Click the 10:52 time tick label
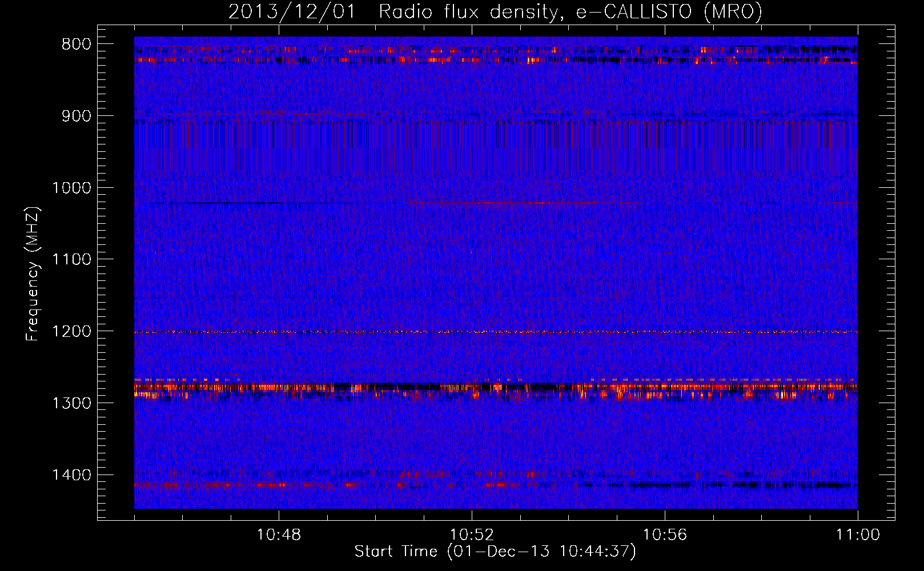924x571 pixels. (472, 535)
